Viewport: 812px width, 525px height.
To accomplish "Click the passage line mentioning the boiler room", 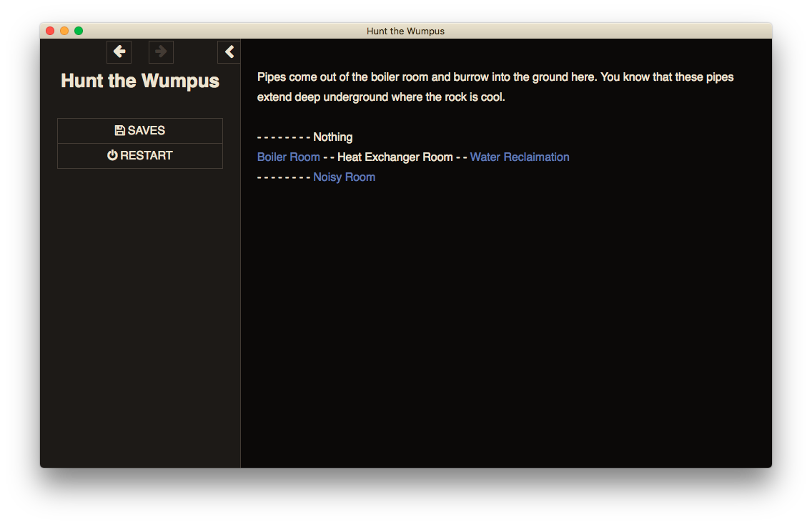I will coord(495,77).
